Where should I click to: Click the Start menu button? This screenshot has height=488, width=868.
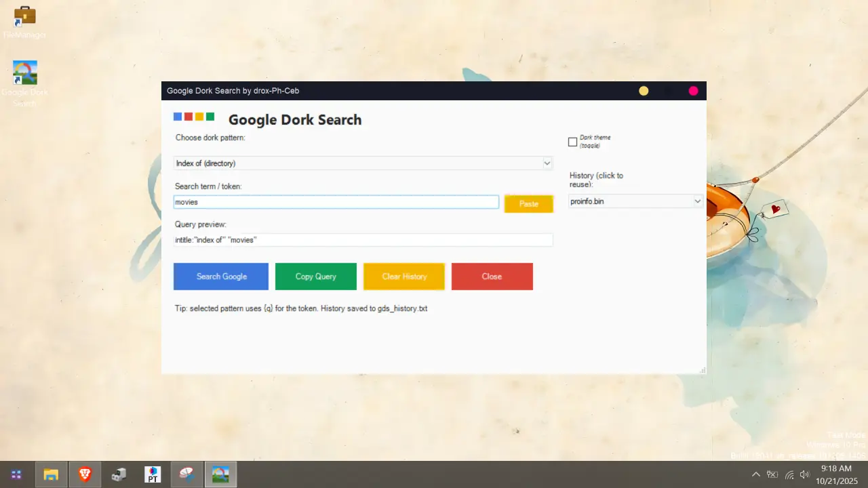coord(17,474)
